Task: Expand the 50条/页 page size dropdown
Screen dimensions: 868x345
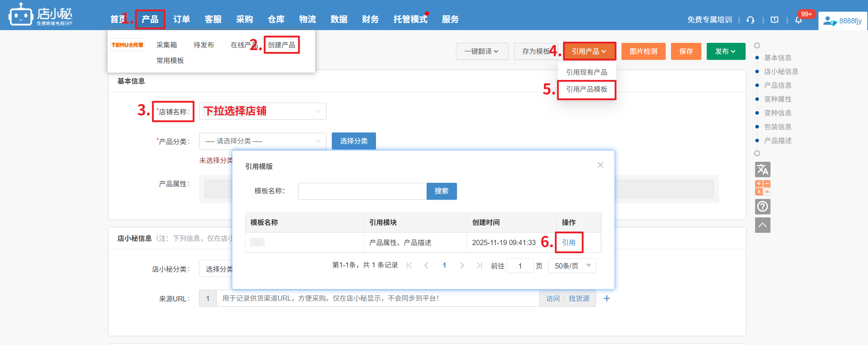Action: click(572, 266)
